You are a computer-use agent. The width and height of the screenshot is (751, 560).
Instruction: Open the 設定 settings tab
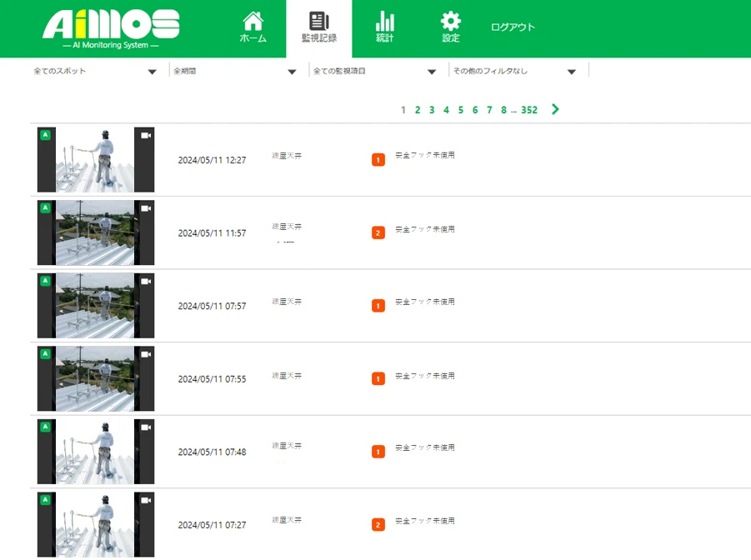coord(451,27)
